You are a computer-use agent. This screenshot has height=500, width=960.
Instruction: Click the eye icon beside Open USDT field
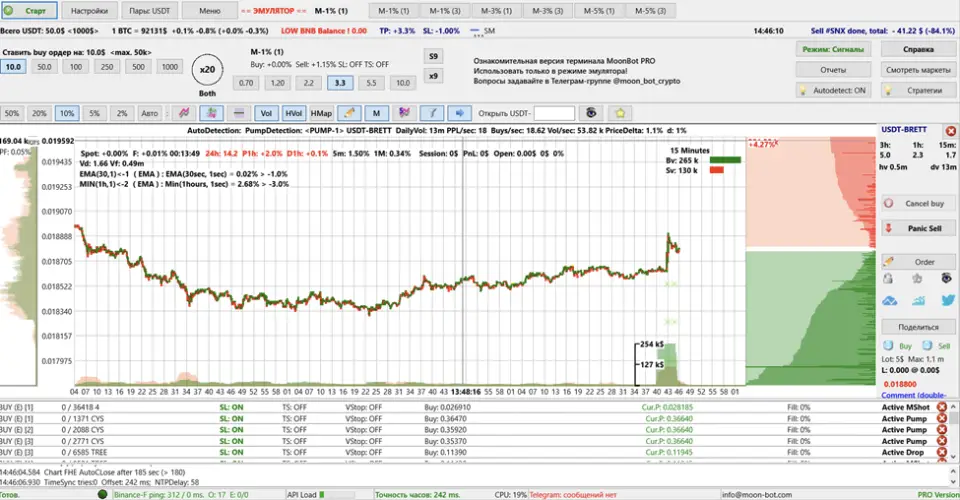point(593,113)
